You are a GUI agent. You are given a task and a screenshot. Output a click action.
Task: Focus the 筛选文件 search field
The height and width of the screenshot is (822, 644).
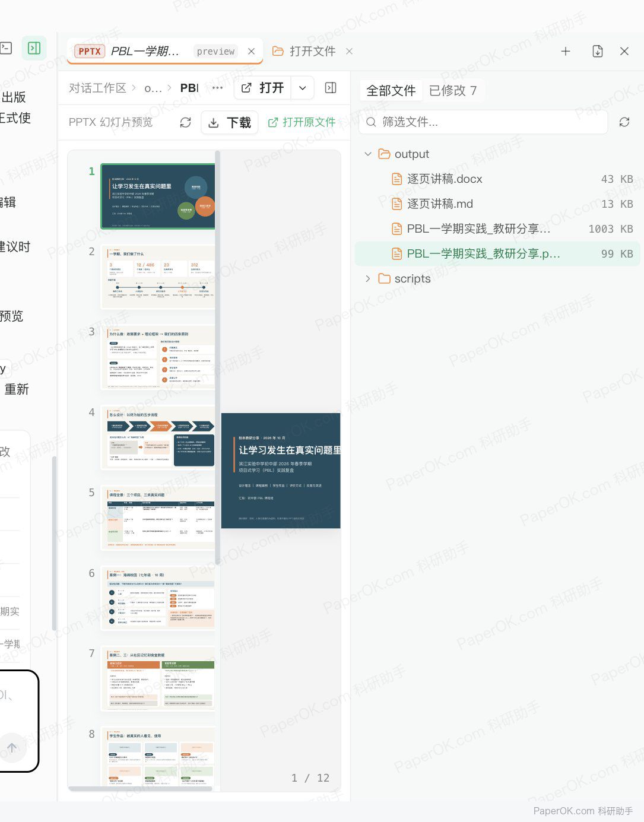(x=483, y=122)
